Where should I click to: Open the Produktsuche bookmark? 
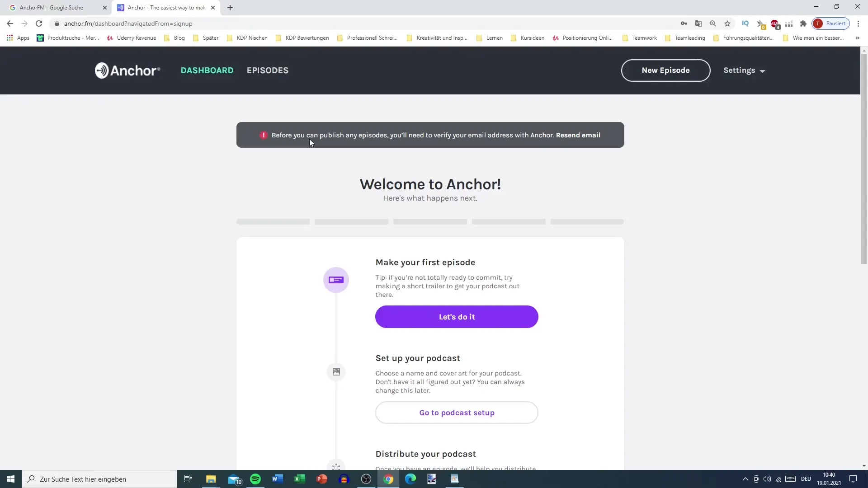point(68,38)
